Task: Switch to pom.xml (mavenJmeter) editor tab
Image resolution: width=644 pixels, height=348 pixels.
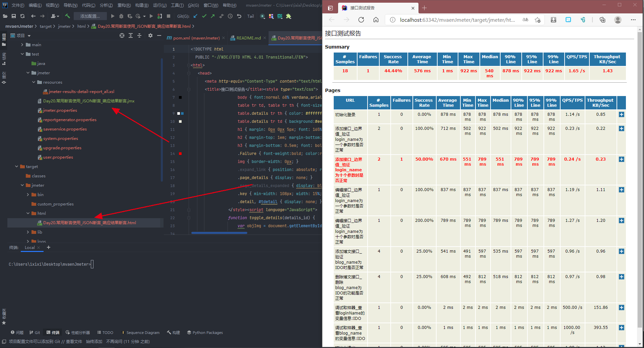Action: tap(196, 38)
